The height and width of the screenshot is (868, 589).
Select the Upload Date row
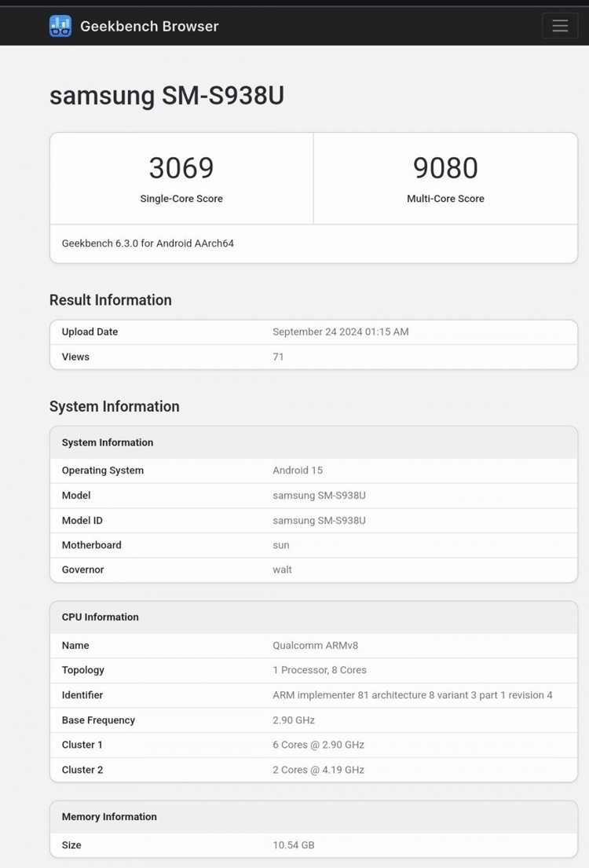click(314, 331)
